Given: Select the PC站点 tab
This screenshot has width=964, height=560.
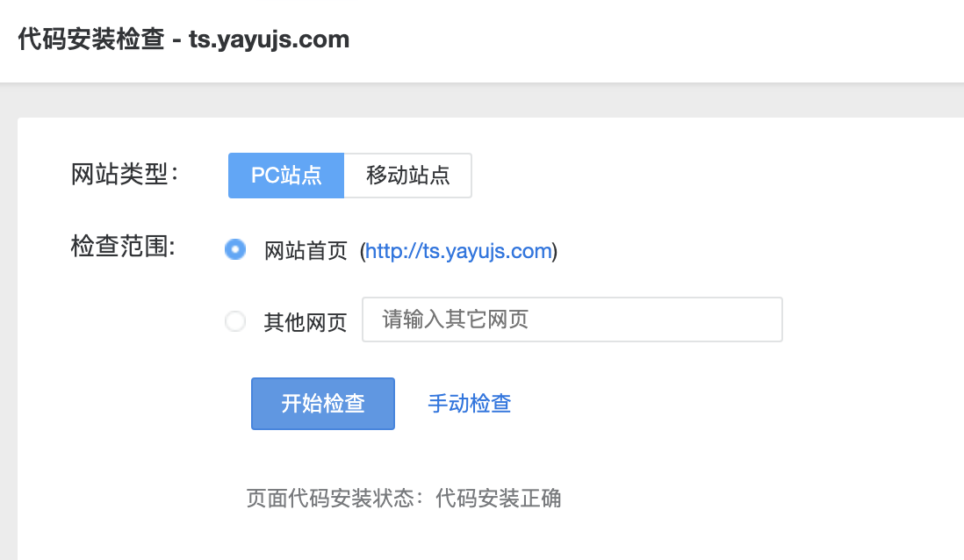Looking at the screenshot, I should point(286,176).
